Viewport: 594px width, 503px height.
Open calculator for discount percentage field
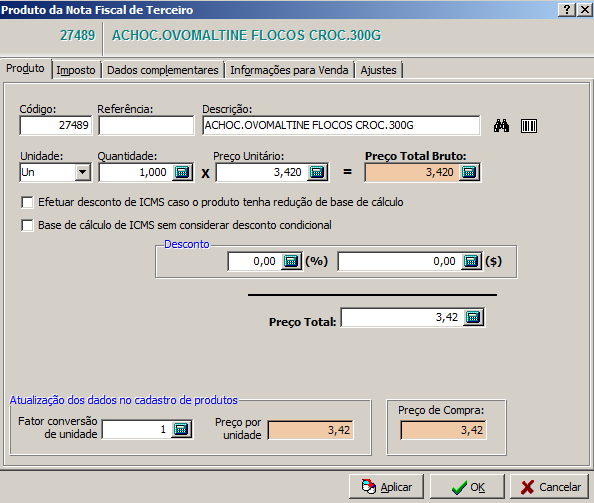291,261
